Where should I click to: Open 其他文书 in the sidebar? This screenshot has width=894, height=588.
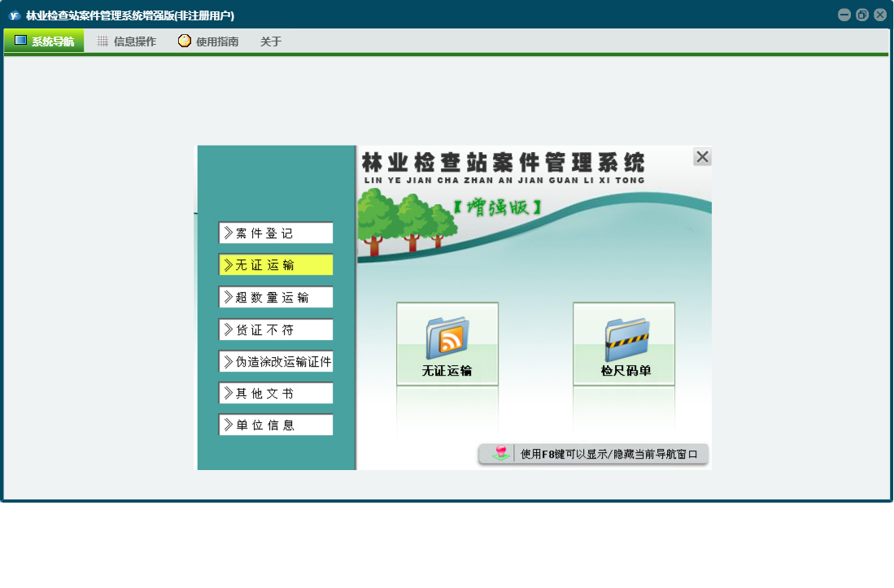(x=276, y=394)
